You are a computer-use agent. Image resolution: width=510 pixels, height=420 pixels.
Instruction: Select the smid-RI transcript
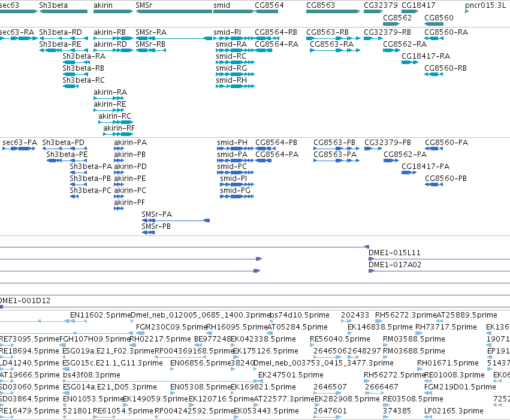point(234,38)
